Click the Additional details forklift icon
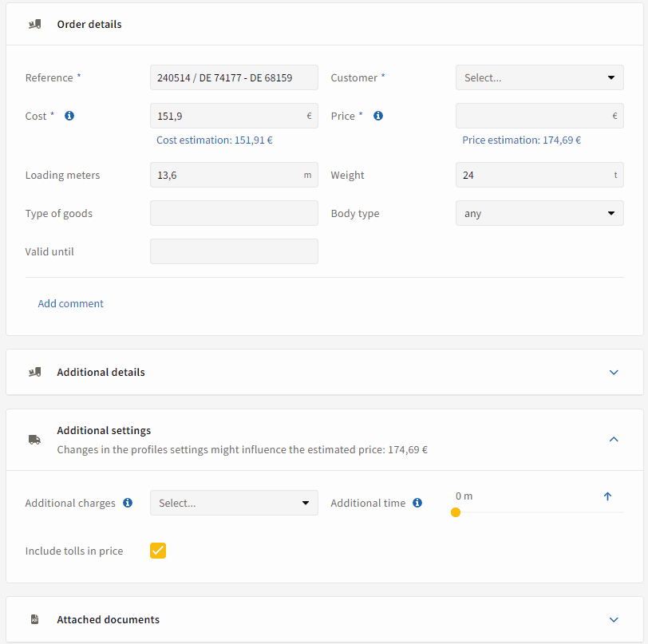 (x=34, y=372)
